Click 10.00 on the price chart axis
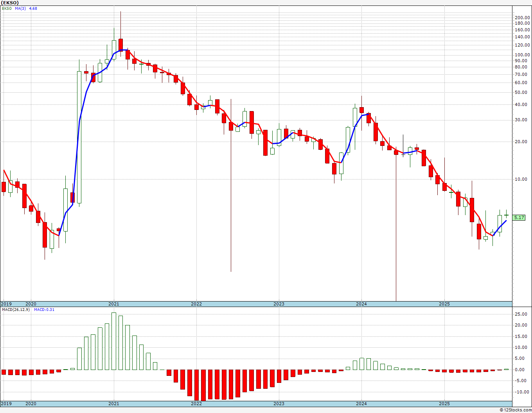532x413 pixels. click(x=521, y=179)
